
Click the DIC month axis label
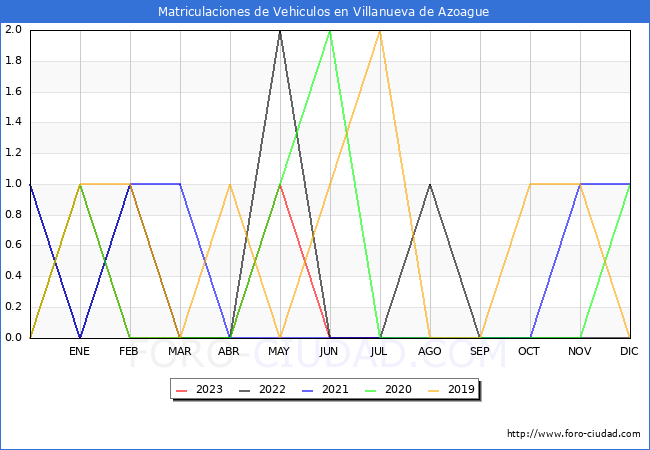click(629, 351)
